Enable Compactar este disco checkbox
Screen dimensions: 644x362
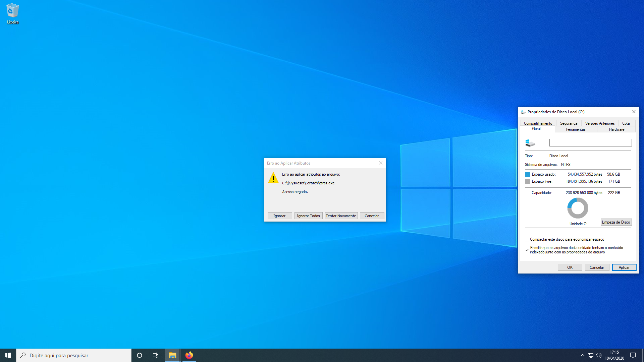527,239
